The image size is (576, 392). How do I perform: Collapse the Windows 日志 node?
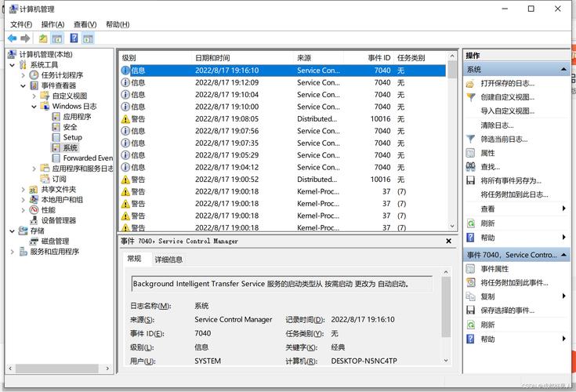click(34, 107)
